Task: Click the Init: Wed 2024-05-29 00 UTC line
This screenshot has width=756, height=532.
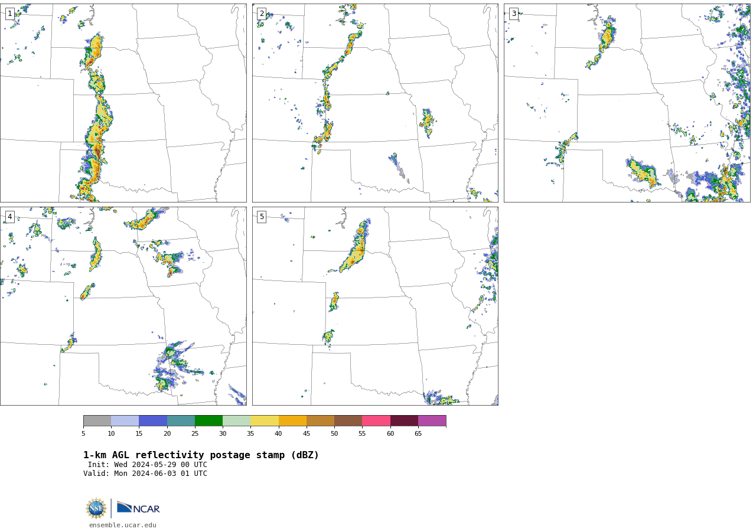Action: [x=148, y=465]
